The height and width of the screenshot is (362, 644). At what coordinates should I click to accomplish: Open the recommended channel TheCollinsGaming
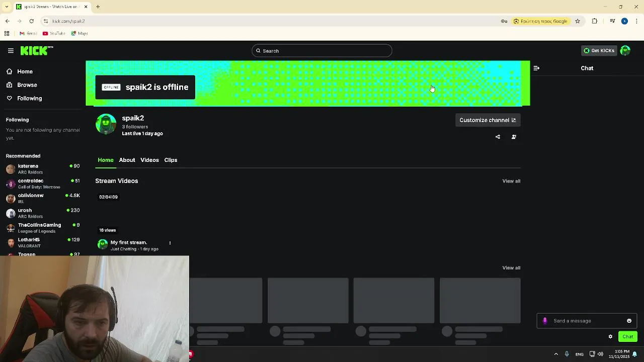click(43, 228)
